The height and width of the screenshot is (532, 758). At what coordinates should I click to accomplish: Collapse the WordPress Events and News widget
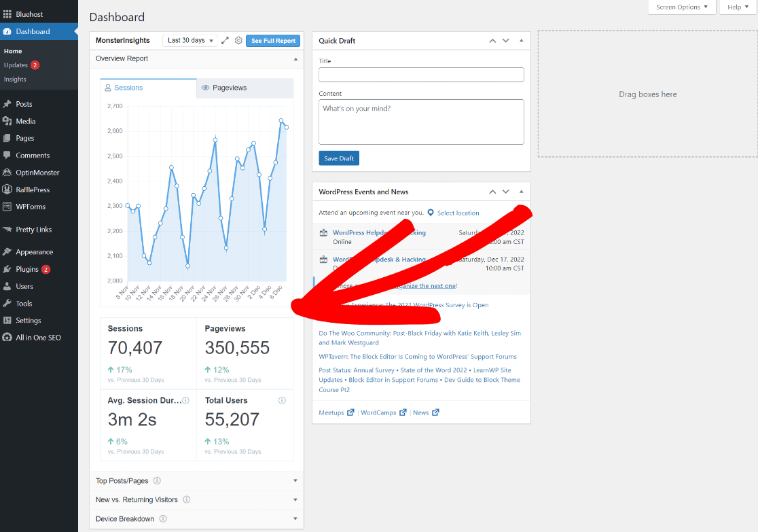521,192
